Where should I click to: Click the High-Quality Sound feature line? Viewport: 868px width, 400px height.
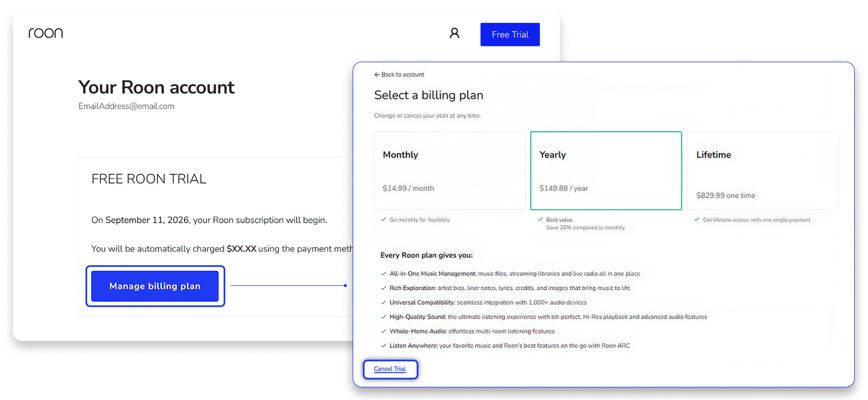548,317
